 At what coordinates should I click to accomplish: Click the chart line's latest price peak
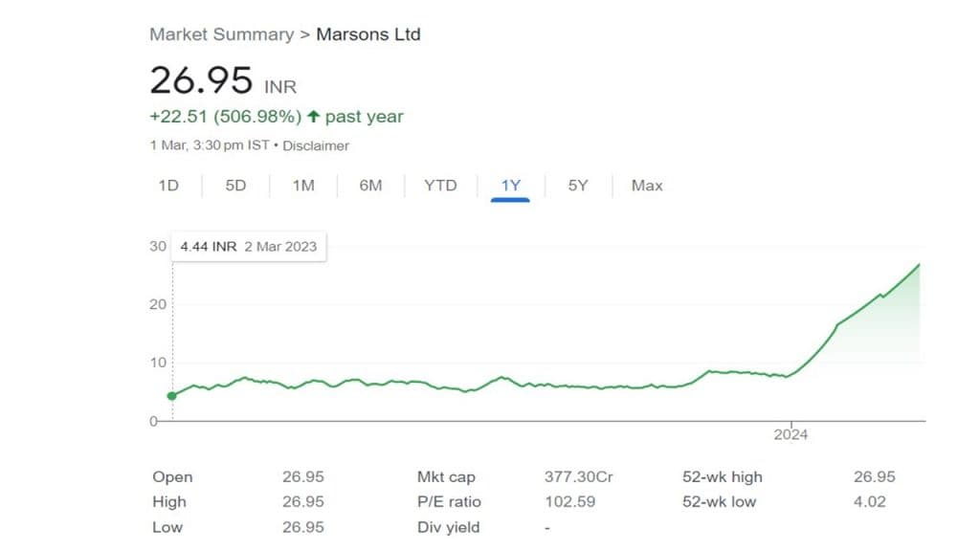coord(919,265)
